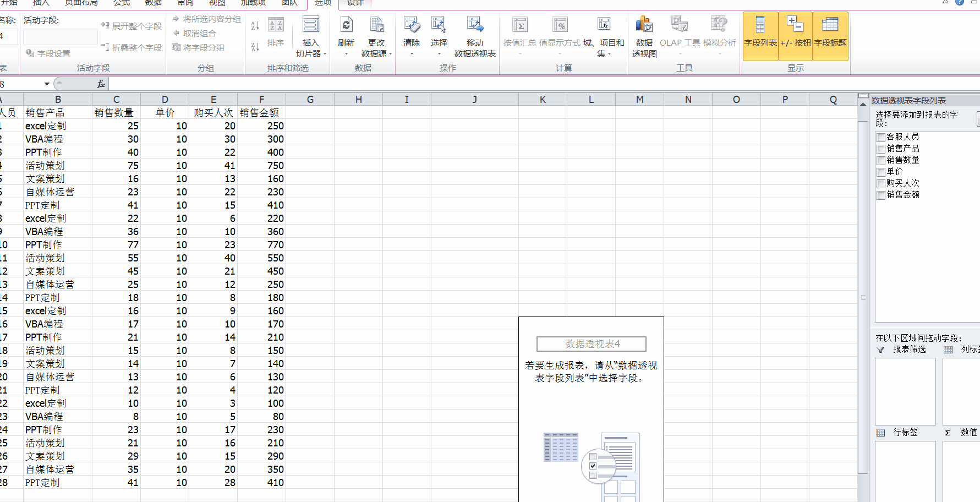The image size is (980, 502).
Task: Check the 客服人员 field checkbox
Action: 881,137
